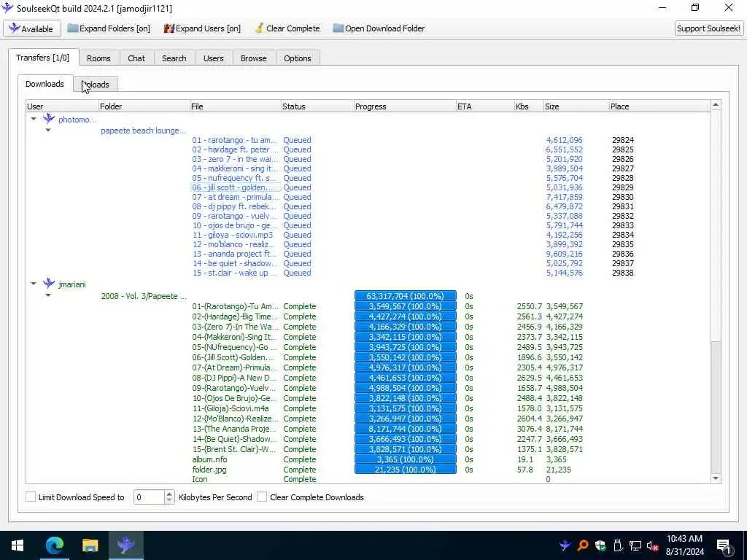Viewport: 747px width, 560px height.
Task: Click the Expand Users people icon
Action: coord(169,28)
